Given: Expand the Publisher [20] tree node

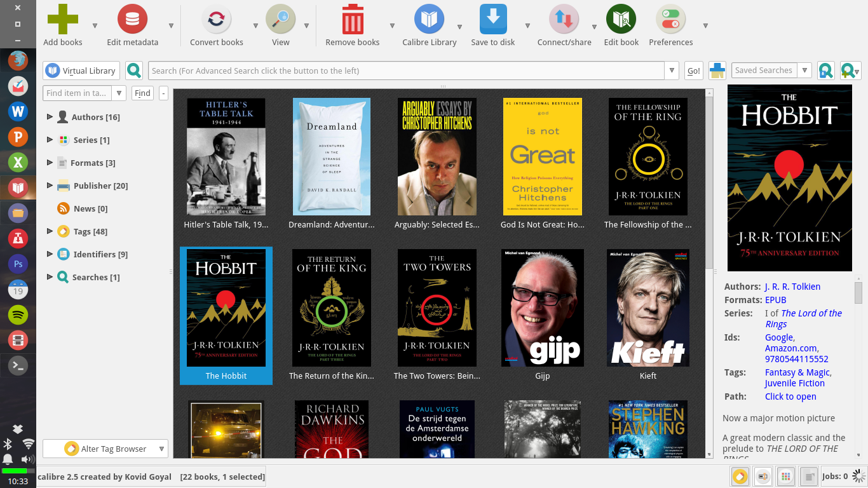Looking at the screenshot, I should [50, 186].
